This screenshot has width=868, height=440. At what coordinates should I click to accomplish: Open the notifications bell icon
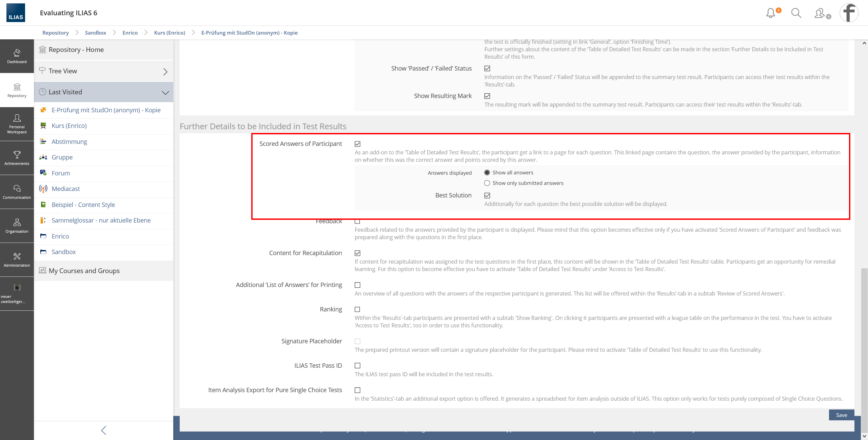pos(771,13)
